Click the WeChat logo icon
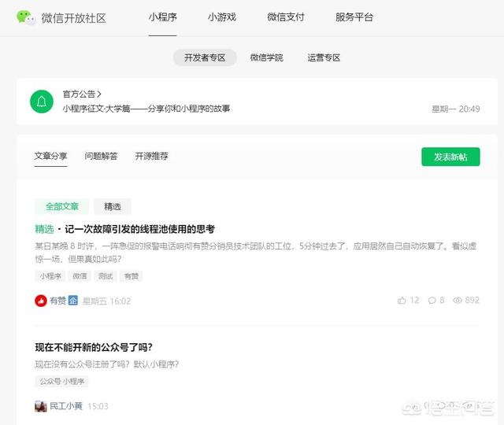Image resolution: width=504 pixels, height=425 pixels. click(x=26, y=17)
